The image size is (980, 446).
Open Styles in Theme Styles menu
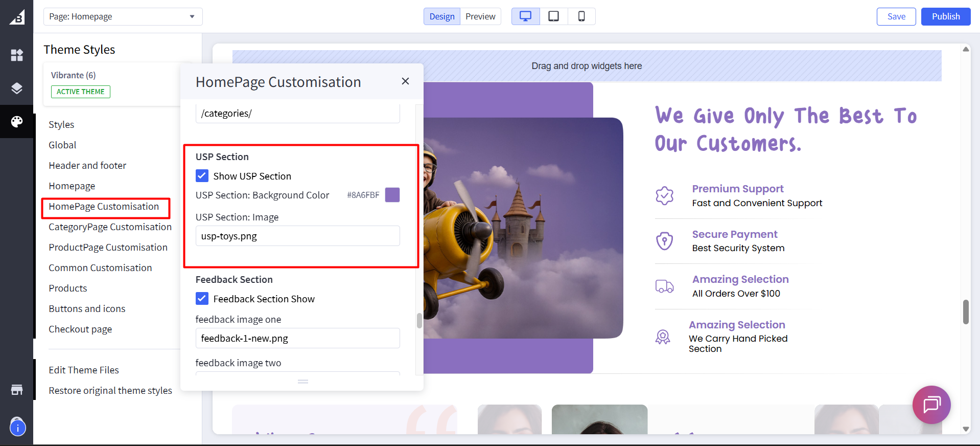(61, 125)
